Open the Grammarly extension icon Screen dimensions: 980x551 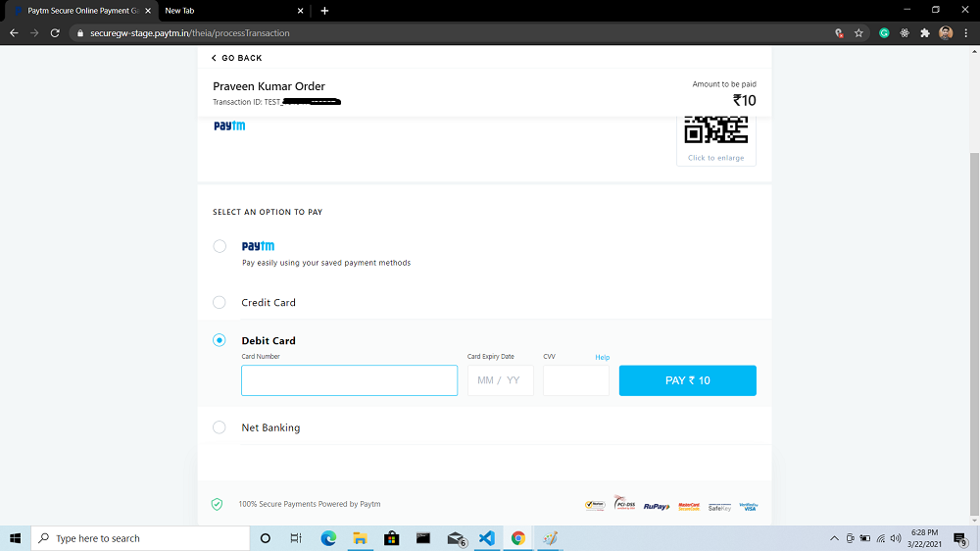pos(884,33)
